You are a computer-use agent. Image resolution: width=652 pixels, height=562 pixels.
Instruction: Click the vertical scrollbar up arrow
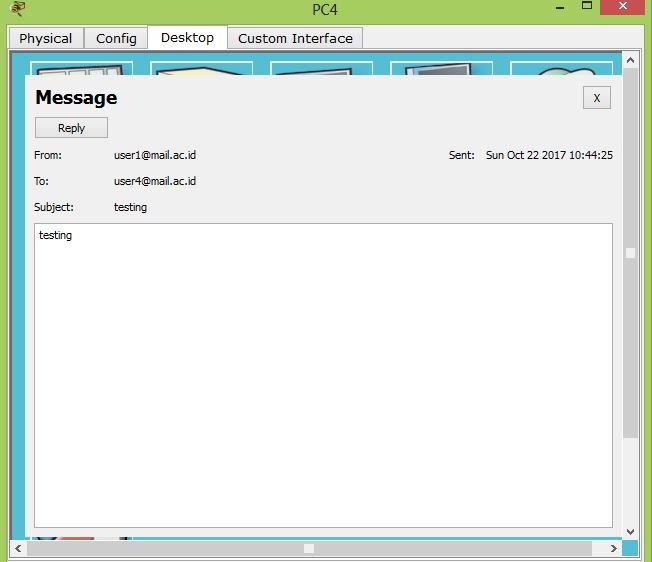pyautogui.click(x=630, y=60)
